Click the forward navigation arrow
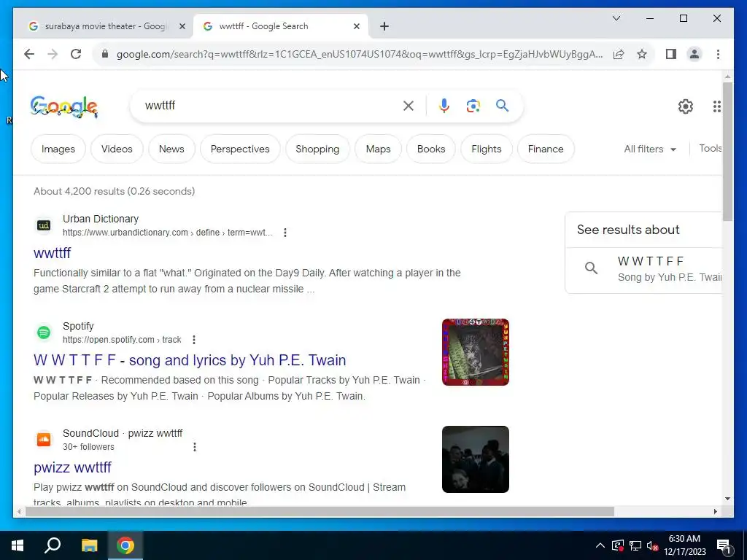 (x=53, y=54)
